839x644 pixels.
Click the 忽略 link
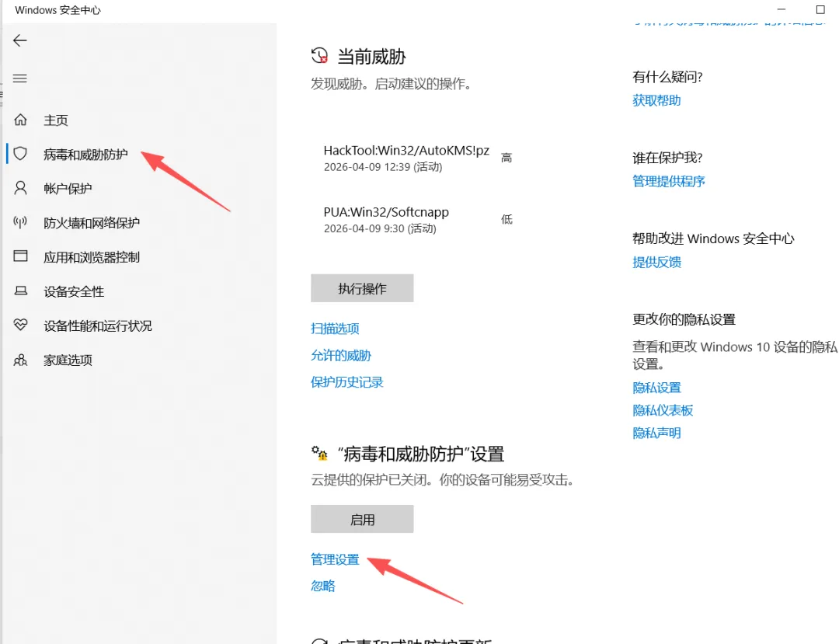coord(322,587)
